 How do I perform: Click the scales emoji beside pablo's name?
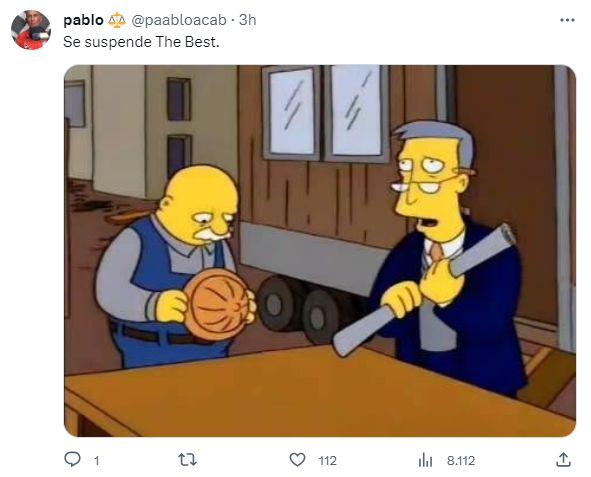(117, 20)
